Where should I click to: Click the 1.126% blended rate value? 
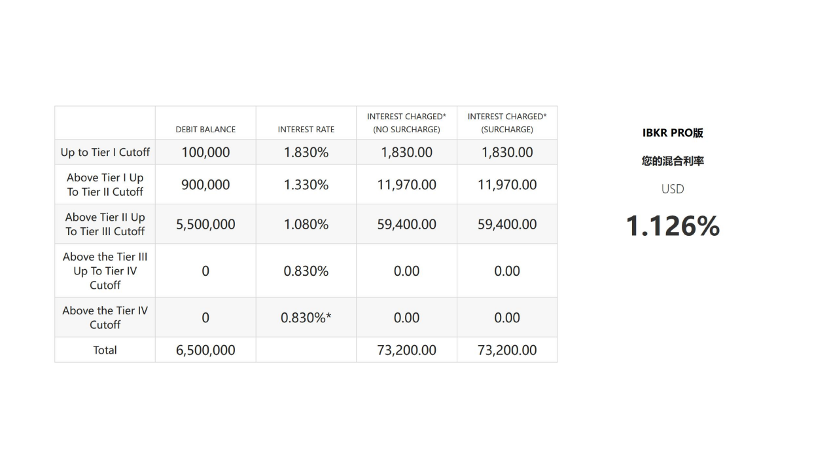pyautogui.click(x=672, y=226)
